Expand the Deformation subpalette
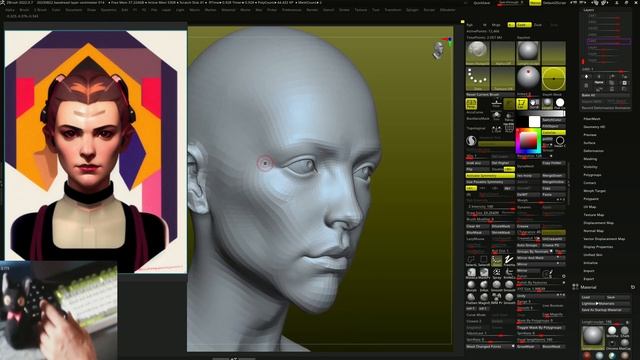 tap(593, 151)
